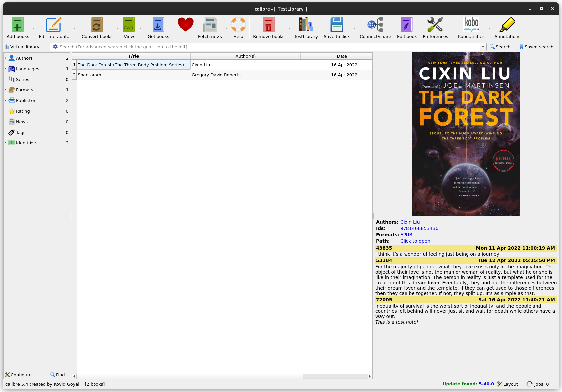Open Preferences tool icon
The image size is (562, 392).
[435, 25]
